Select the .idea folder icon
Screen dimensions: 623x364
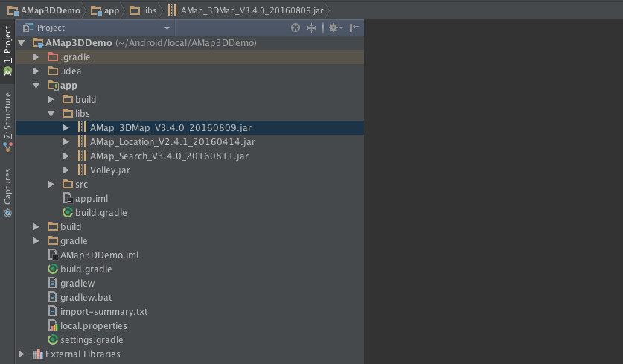[52, 71]
